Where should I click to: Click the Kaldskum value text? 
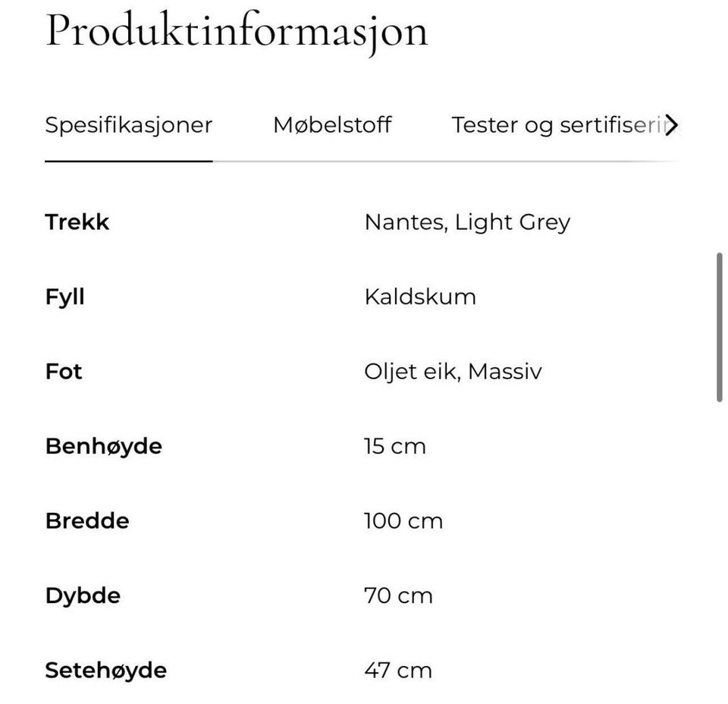[420, 297]
